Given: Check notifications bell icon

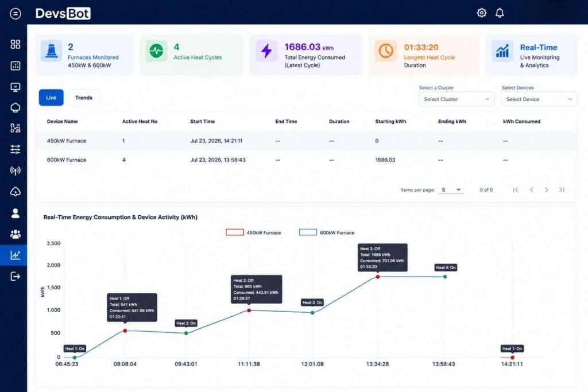Looking at the screenshot, I should click(500, 13).
